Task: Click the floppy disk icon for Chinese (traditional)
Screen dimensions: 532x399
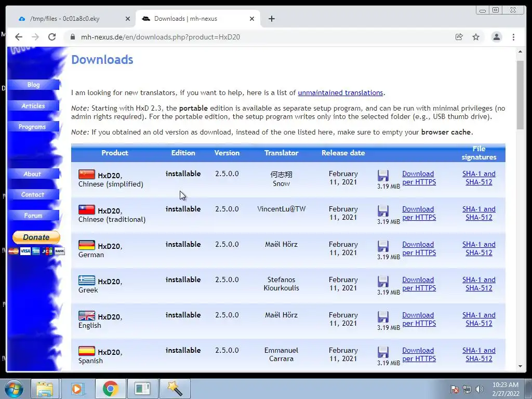Action: (383, 211)
